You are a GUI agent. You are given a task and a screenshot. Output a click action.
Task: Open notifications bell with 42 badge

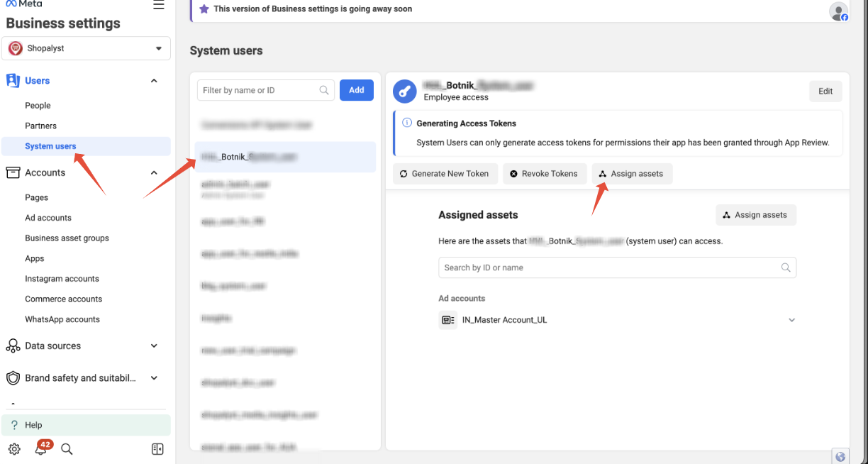[41, 448]
